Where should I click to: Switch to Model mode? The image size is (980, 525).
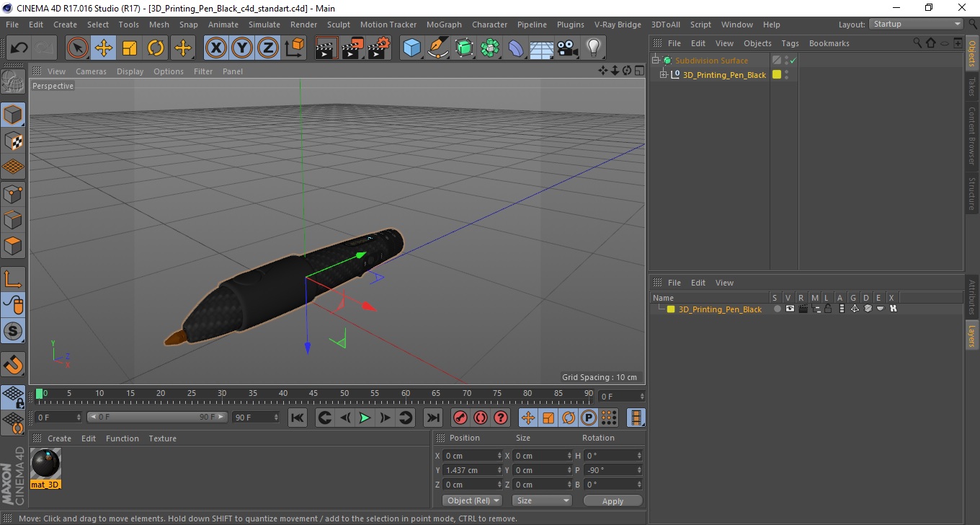pyautogui.click(x=13, y=115)
